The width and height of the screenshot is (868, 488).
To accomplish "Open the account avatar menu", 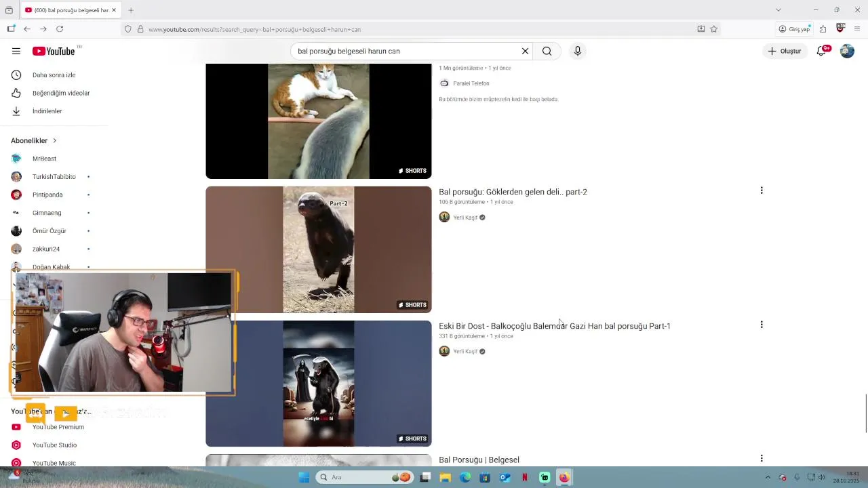I will click(x=847, y=51).
